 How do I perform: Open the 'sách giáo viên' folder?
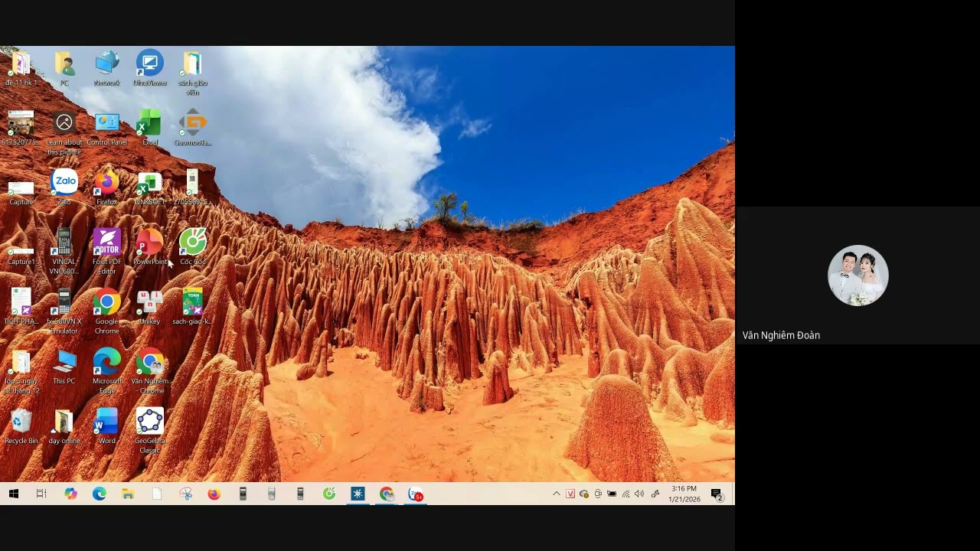click(x=193, y=73)
